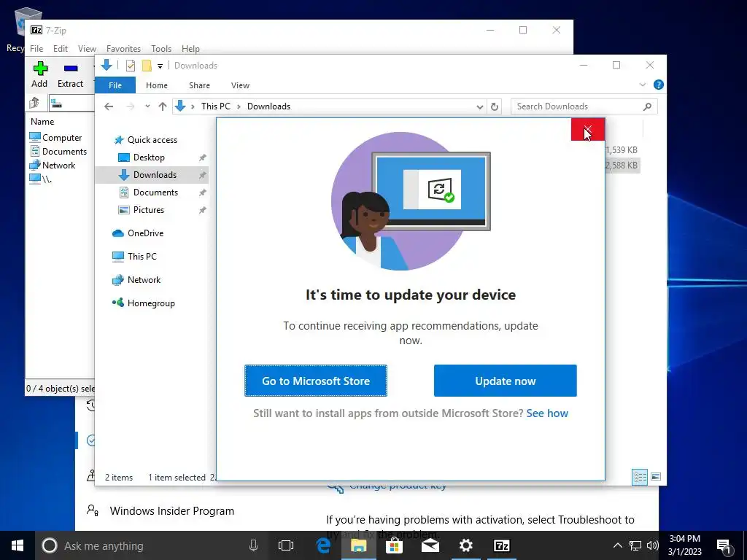Open recent locations dropdown in Explorer
This screenshot has width=747, height=560.
click(147, 106)
